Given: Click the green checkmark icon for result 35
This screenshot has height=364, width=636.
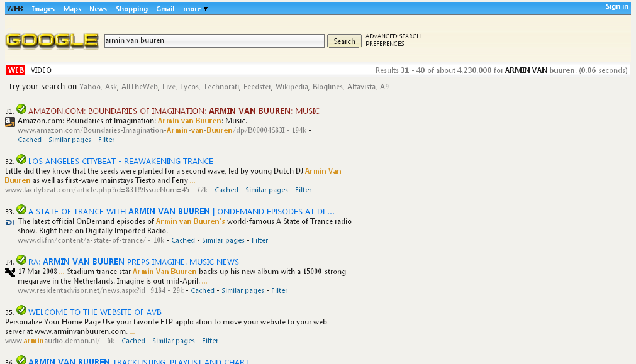Looking at the screenshot, I should click(21, 310).
